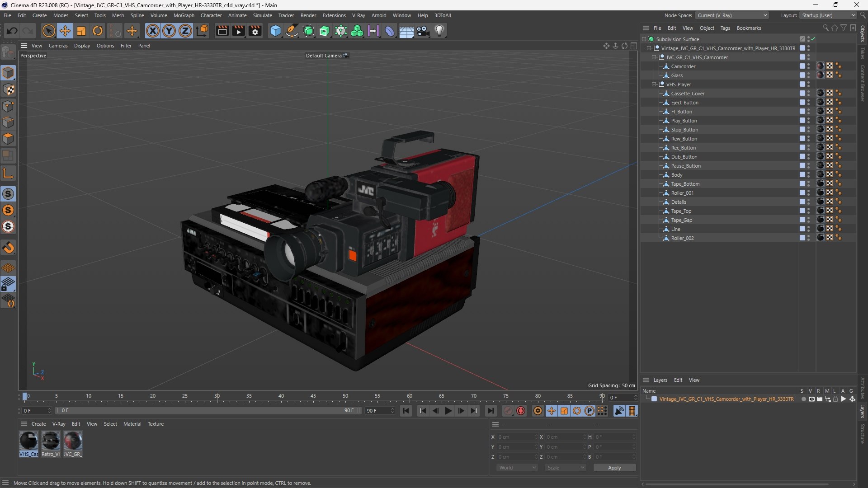Click the Spline Pen tool icon
This screenshot has width=868, height=488.
coord(292,31)
